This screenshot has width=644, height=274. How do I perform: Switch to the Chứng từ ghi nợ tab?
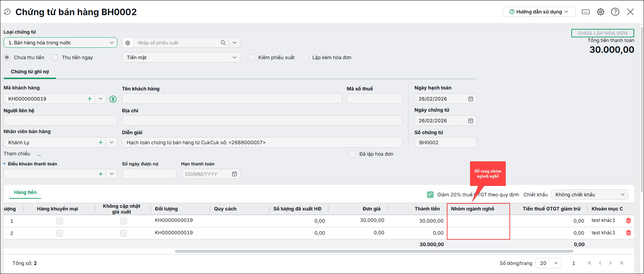pos(30,72)
